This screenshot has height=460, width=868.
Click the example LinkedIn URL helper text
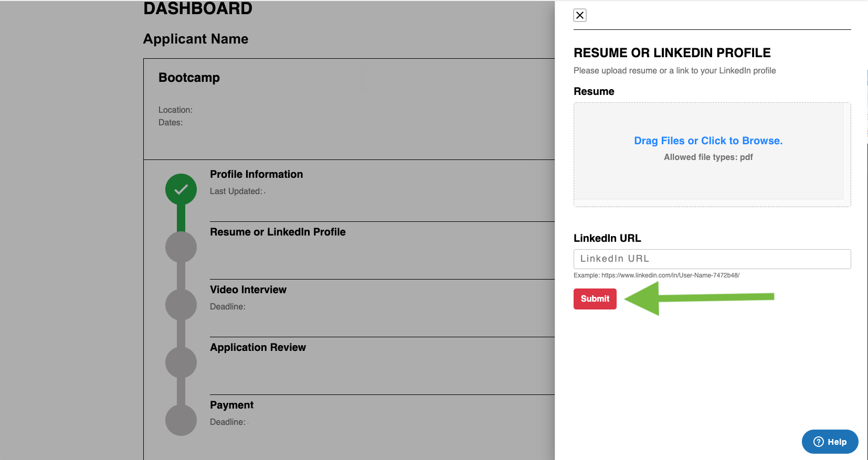(656, 275)
